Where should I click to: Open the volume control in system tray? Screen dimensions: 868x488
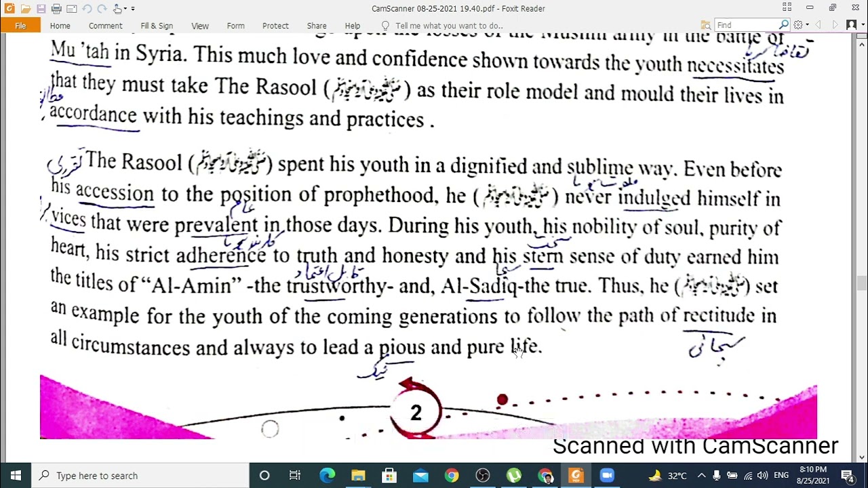pos(762,475)
